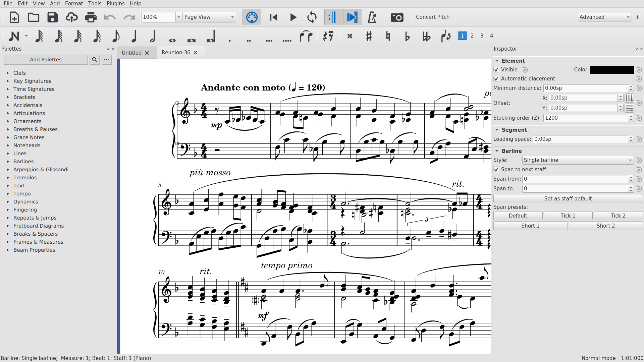Toggle the Visible checkbox in Inspector
This screenshot has width=644, height=362.
[496, 69]
